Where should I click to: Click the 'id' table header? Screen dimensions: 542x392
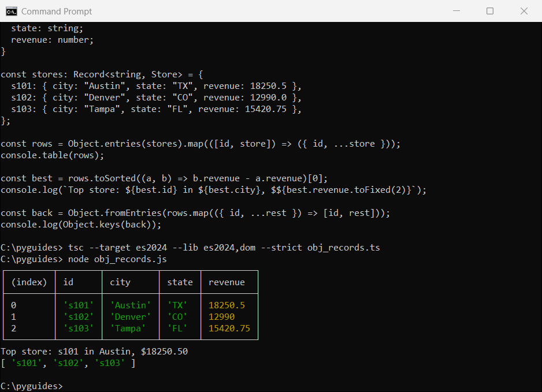tap(68, 282)
